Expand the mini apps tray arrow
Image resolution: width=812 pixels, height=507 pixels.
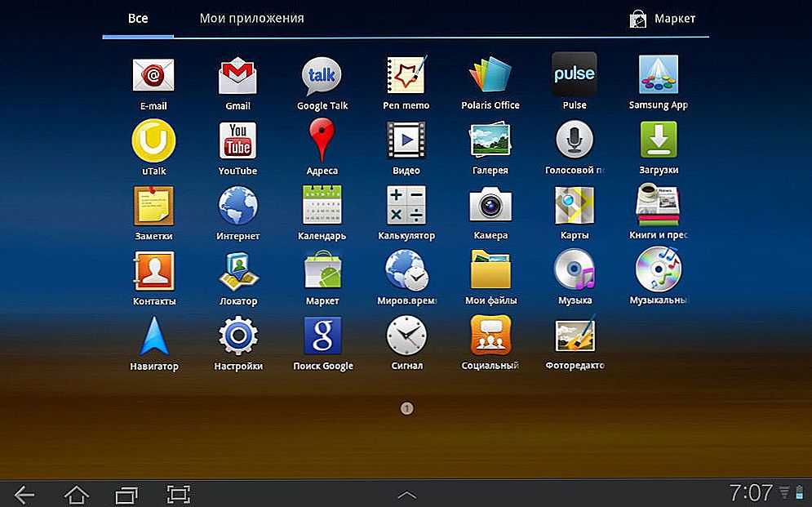pyautogui.click(x=406, y=495)
